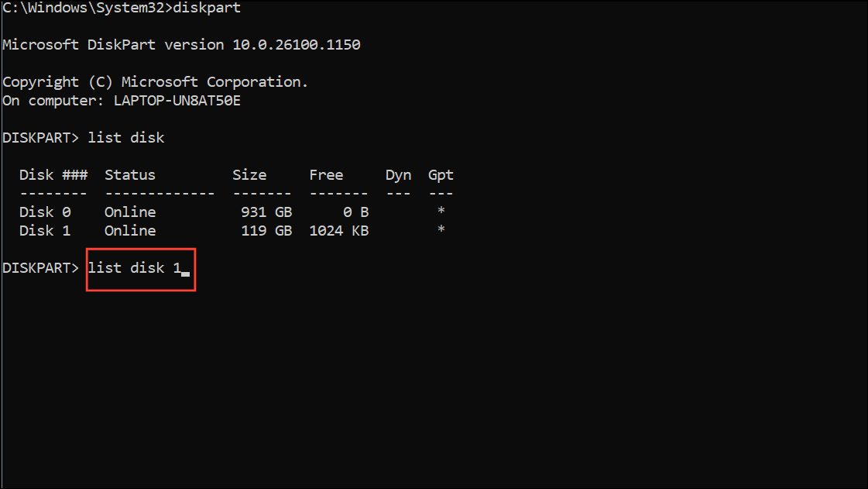This screenshot has height=489, width=868.
Task: Click the 'Disk ###' column header
Action: click(53, 175)
